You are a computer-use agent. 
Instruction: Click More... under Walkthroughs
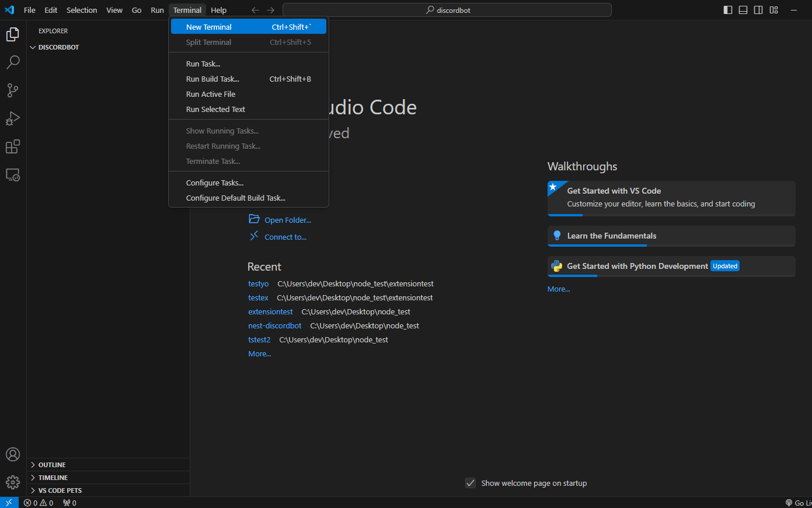tap(559, 289)
